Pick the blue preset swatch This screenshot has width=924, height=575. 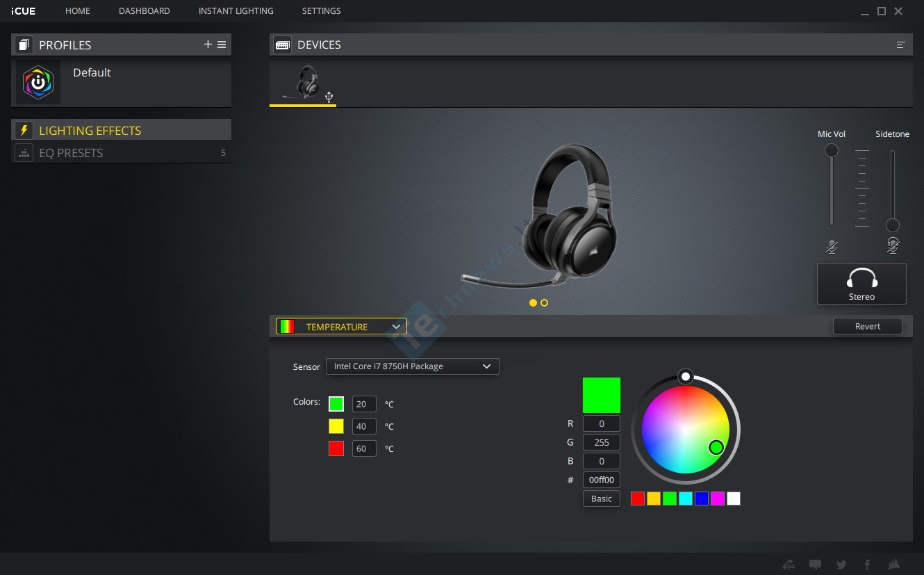tap(702, 499)
